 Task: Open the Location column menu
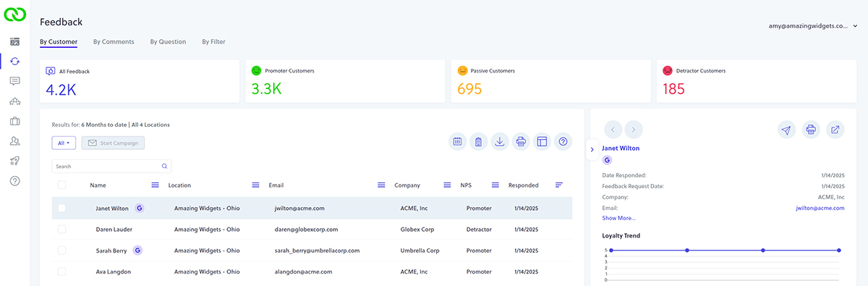255,185
